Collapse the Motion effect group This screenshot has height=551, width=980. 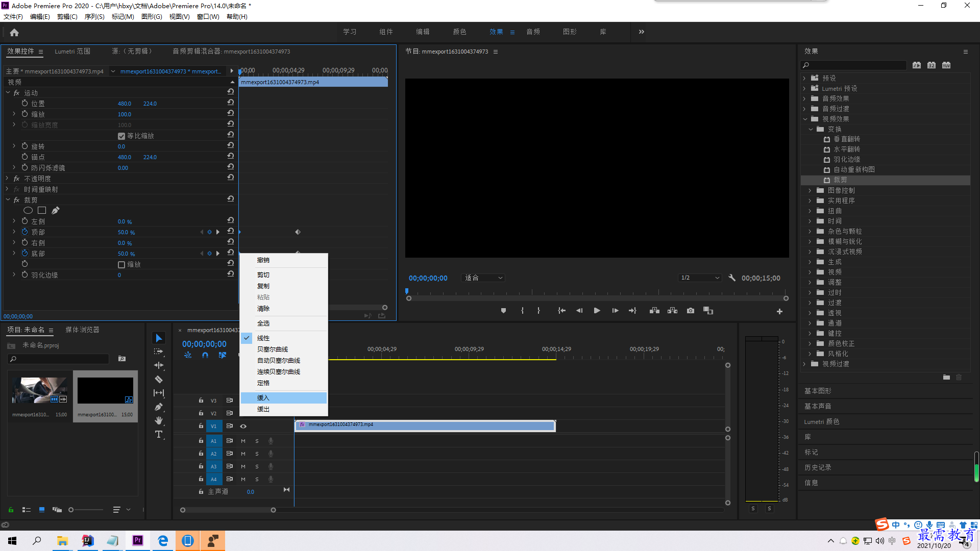pos(8,93)
